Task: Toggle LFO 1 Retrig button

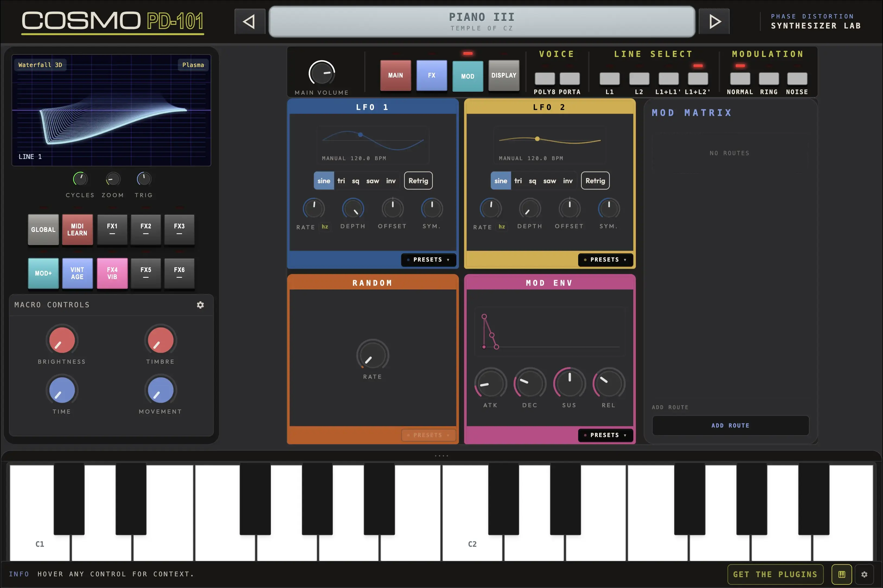Action: point(418,181)
